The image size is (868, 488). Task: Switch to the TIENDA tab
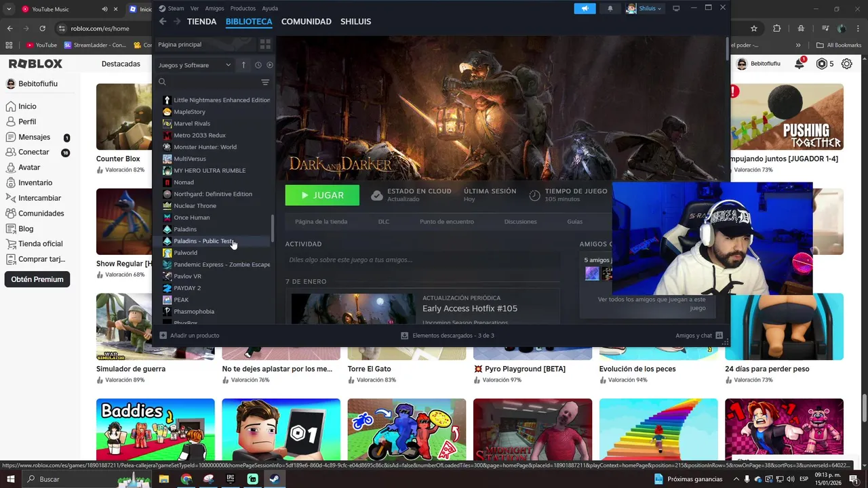(x=201, y=22)
